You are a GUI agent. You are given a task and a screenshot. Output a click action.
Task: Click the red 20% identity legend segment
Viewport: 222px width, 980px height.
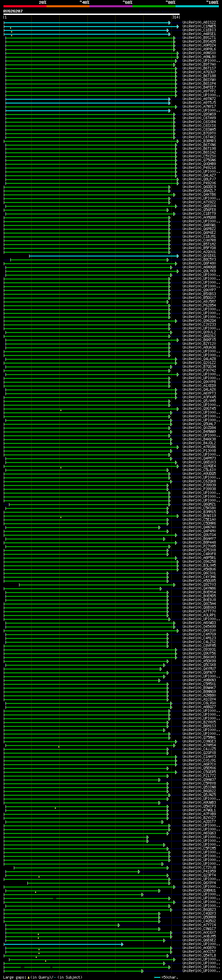(x=25, y=7)
